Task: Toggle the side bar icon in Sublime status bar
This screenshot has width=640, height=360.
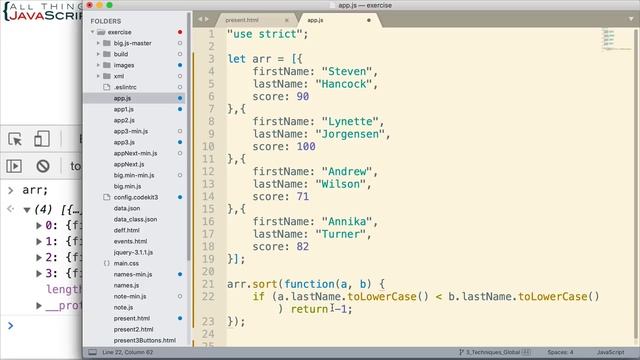Action: tap(93, 352)
